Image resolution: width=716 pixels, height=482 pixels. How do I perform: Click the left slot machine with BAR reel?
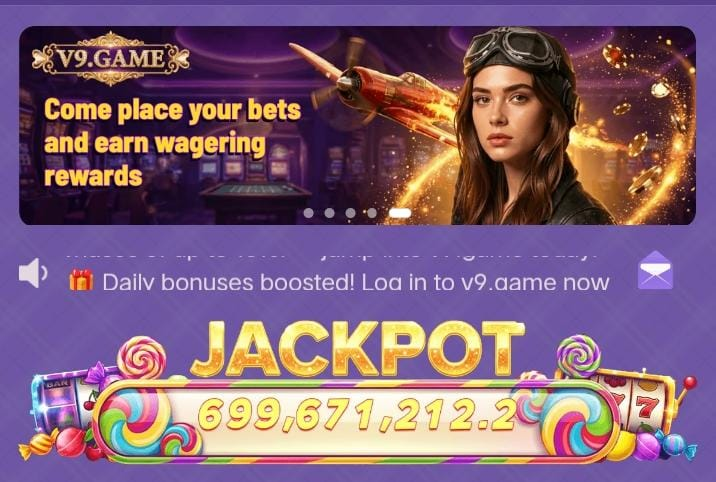tap(62, 404)
